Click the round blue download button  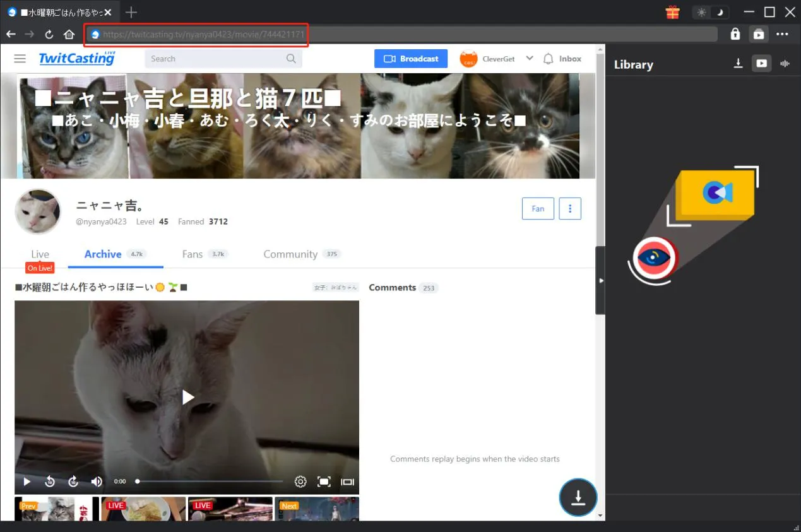click(578, 497)
